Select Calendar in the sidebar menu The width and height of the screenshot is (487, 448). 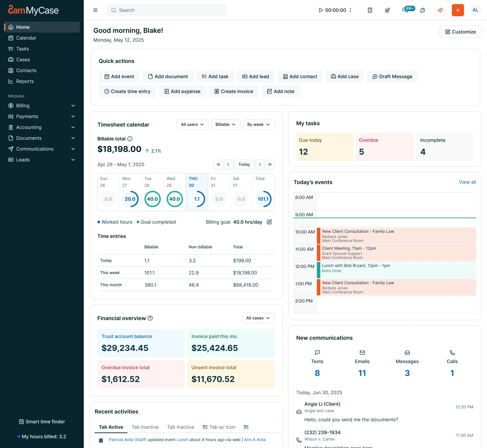[x=26, y=38]
